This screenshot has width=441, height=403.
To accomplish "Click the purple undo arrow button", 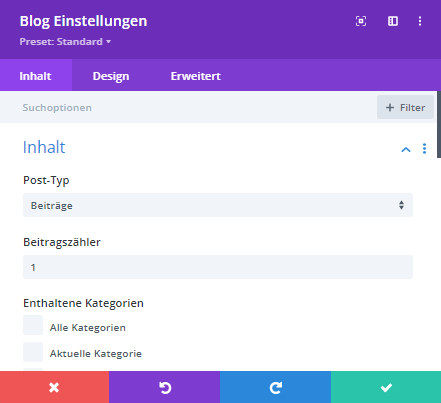I will [x=164, y=387].
